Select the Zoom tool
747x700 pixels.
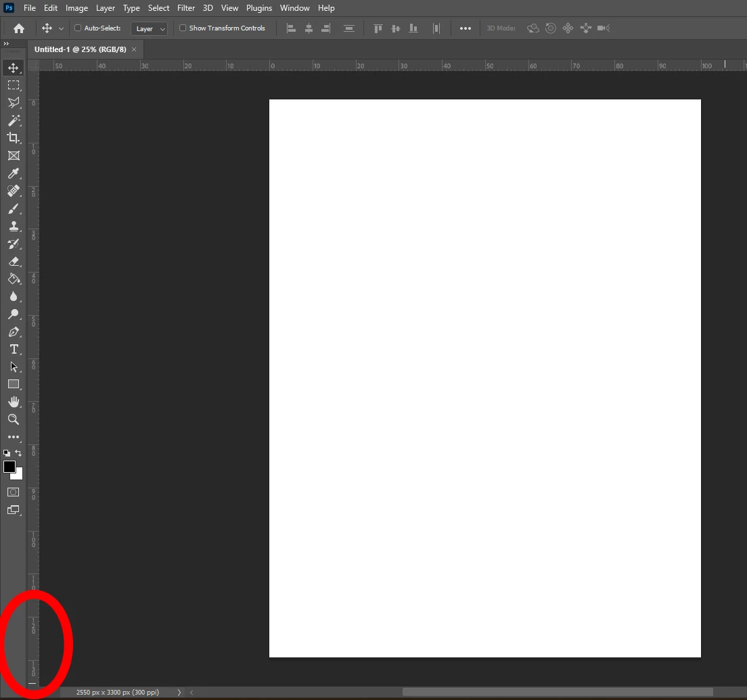[14, 419]
